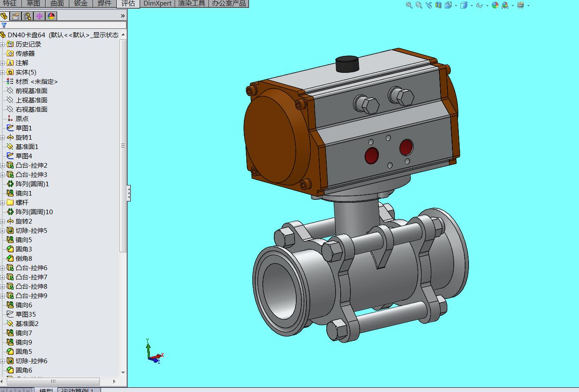Open the 渲染工具 ribbon tab
The width and height of the screenshot is (579, 392).
pyautogui.click(x=191, y=3)
